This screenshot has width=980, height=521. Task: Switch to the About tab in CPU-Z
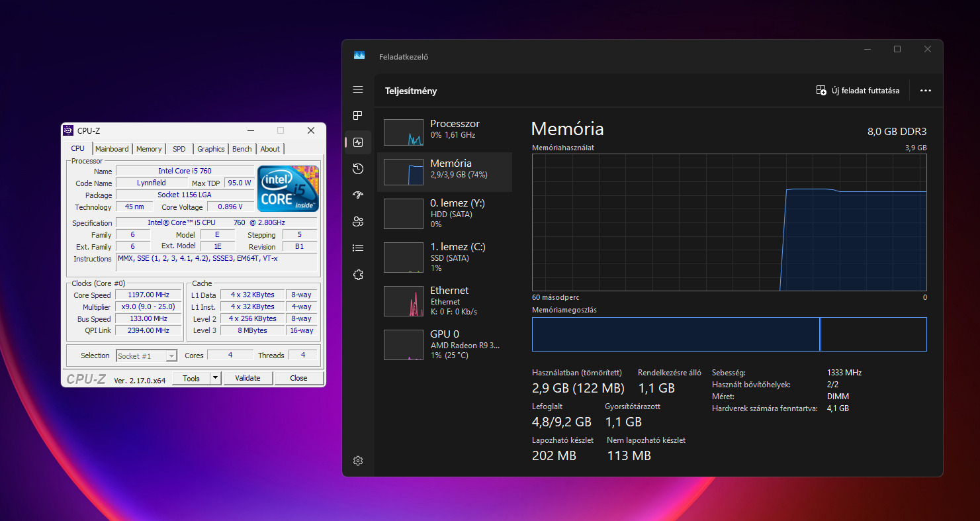point(270,149)
